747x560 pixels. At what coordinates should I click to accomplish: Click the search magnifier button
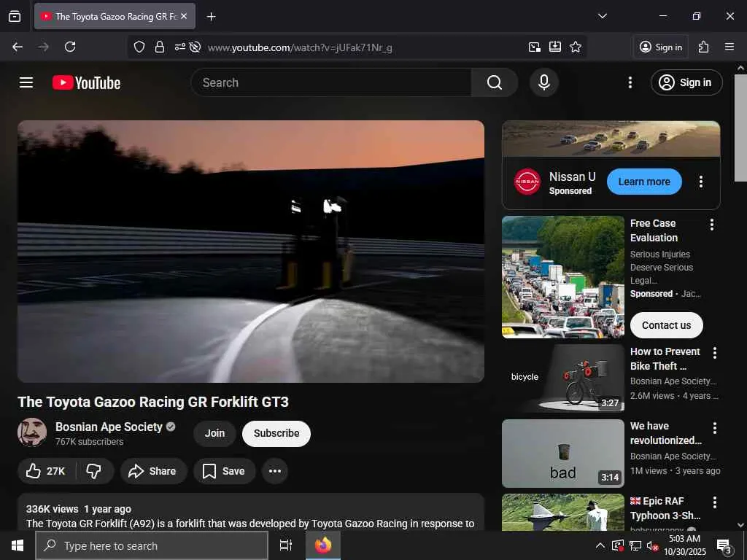click(x=495, y=82)
